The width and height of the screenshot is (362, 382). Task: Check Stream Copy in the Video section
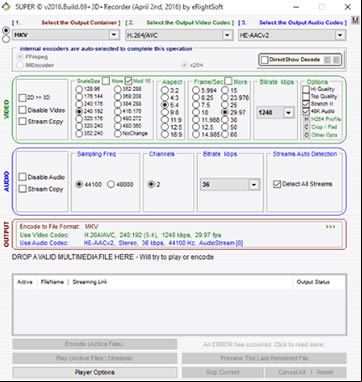(22, 121)
